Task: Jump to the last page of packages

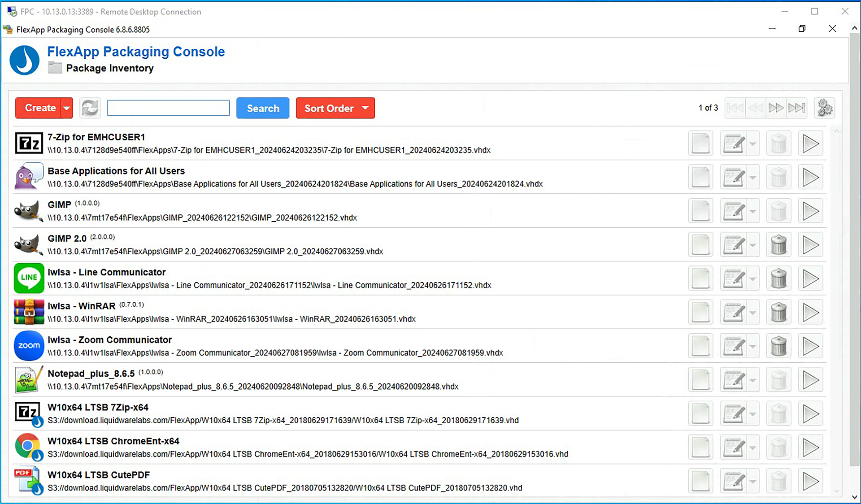Action: (797, 108)
